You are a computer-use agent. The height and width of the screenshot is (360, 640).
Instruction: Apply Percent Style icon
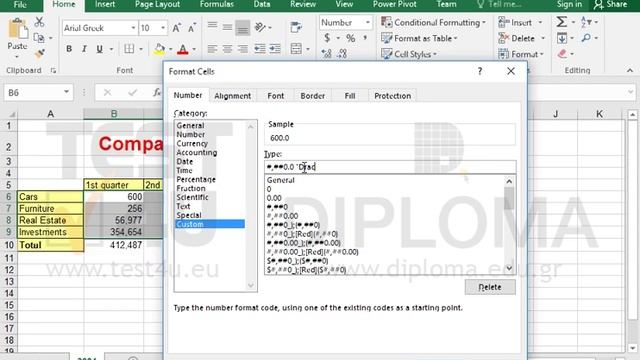351,38
